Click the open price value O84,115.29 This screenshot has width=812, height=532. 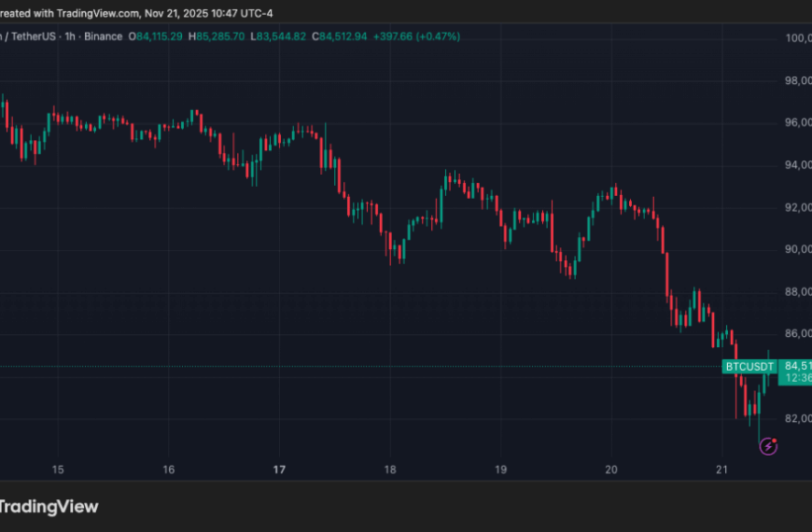pyautogui.click(x=155, y=36)
